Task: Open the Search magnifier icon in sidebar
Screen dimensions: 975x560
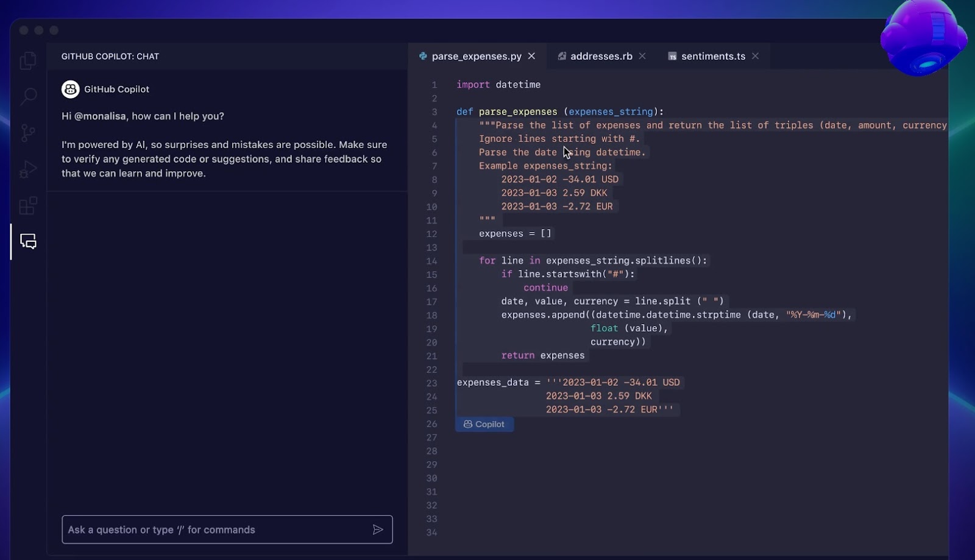Action: click(x=28, y=96)
